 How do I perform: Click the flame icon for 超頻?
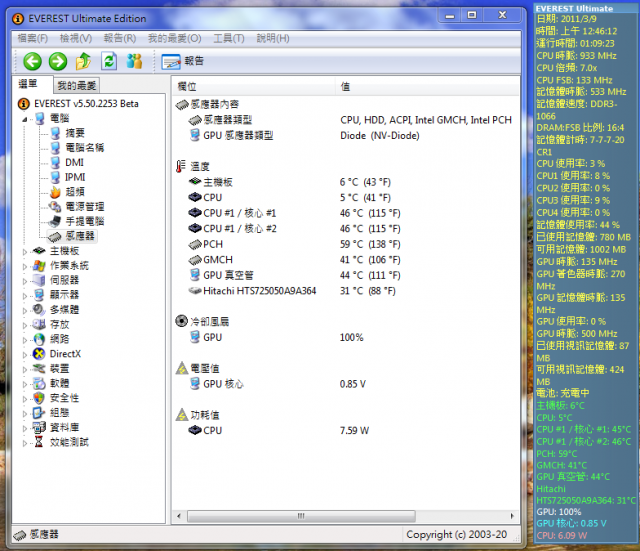pyautogui.click(x=55, y=192)
